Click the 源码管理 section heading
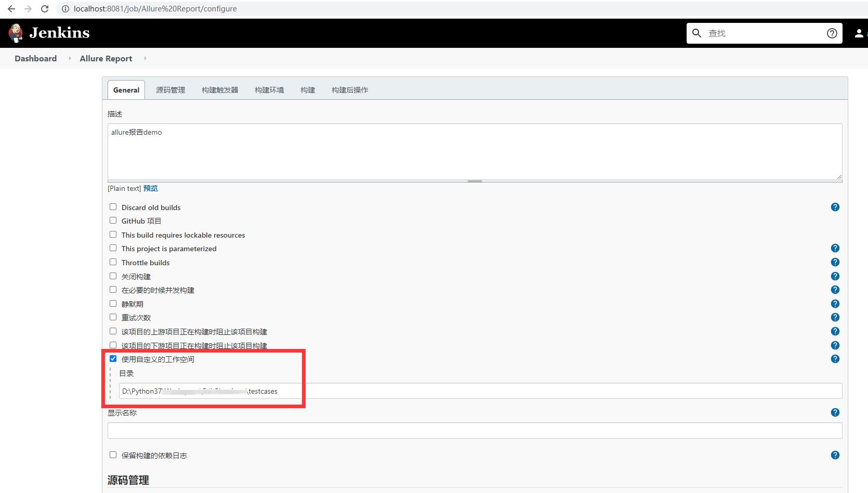Screen dimensions: 868x493 (x=128, y=480)
